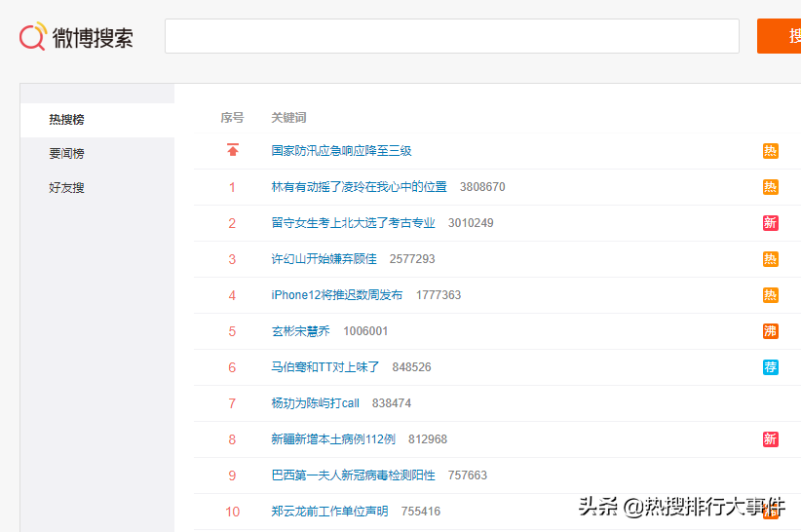
Task: Click the search count 3808670
Action: (x=482, y=187)
